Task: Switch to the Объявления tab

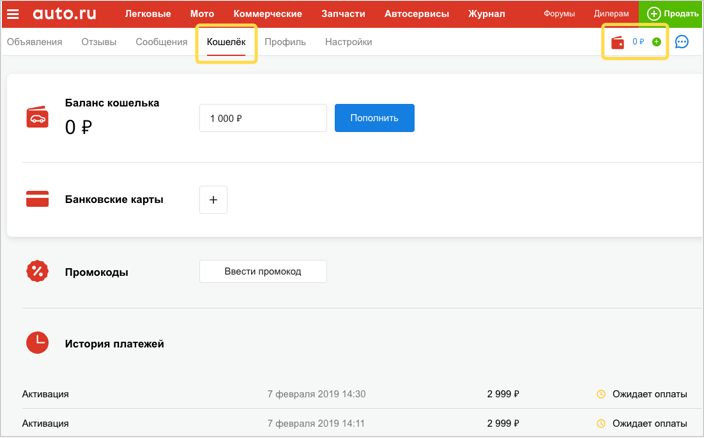Action: (34, 42)
